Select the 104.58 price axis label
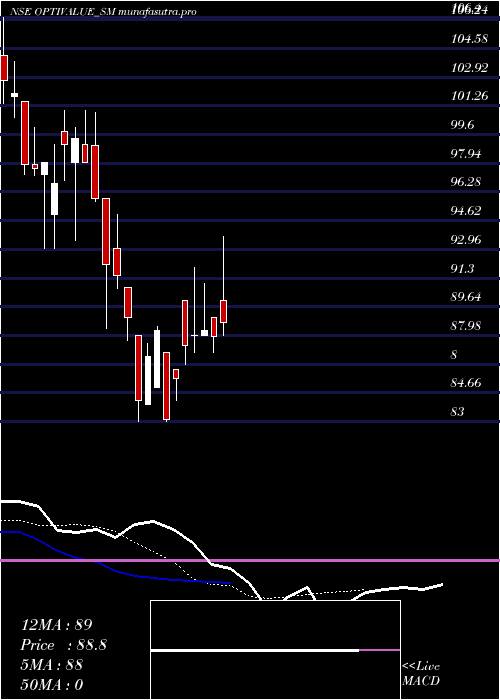 (469, 39)
